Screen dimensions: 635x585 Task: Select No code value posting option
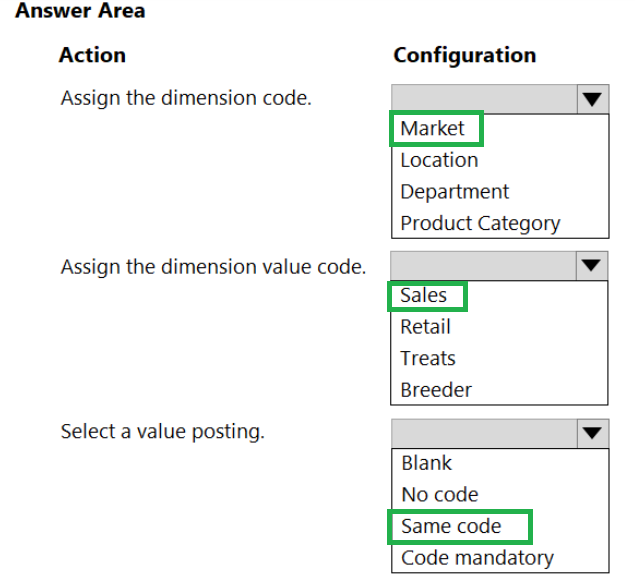[x=440, y=494]
